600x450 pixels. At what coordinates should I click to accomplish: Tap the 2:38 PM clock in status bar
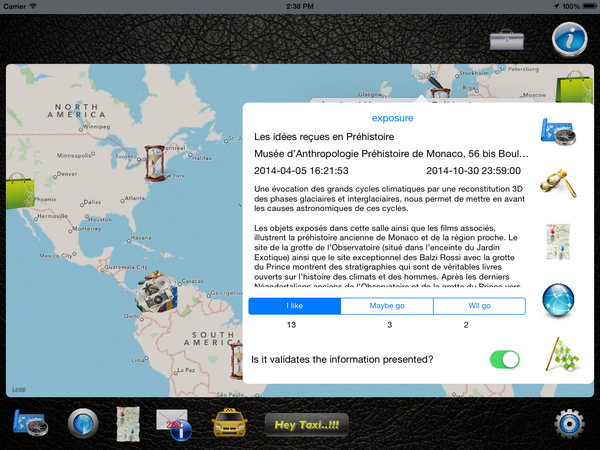(300, 6)
